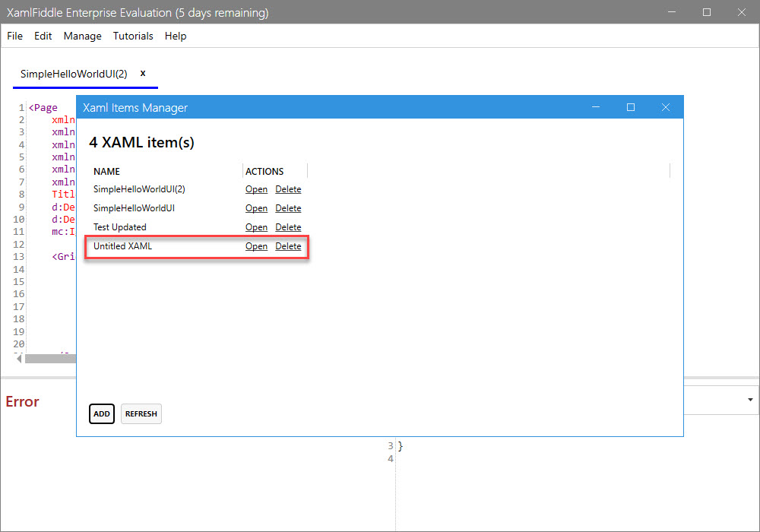The height and width of the screenshot is (532, 760).
Task: Open the File menu
Action: tap(14, 36)
